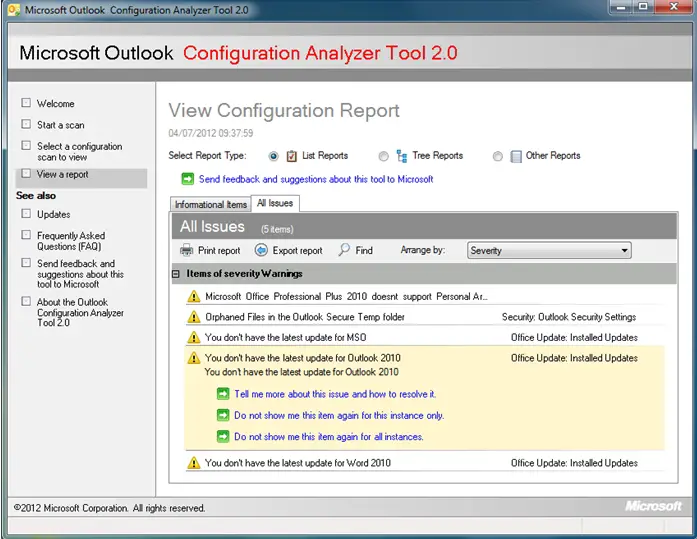697x539 pixels.
Task: Open Select a configuration scan to view
Action: click(x=80, y=152)
